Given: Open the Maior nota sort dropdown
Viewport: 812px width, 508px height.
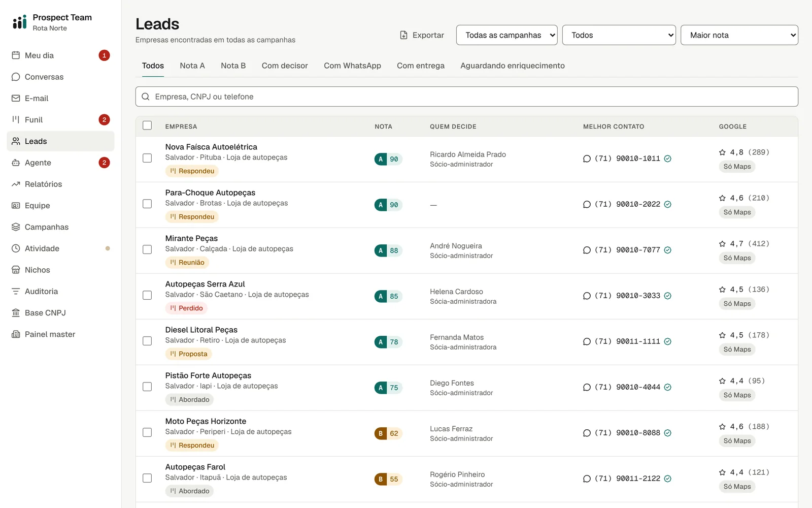Looking at the screenshot, I should (x=739, y=35).
